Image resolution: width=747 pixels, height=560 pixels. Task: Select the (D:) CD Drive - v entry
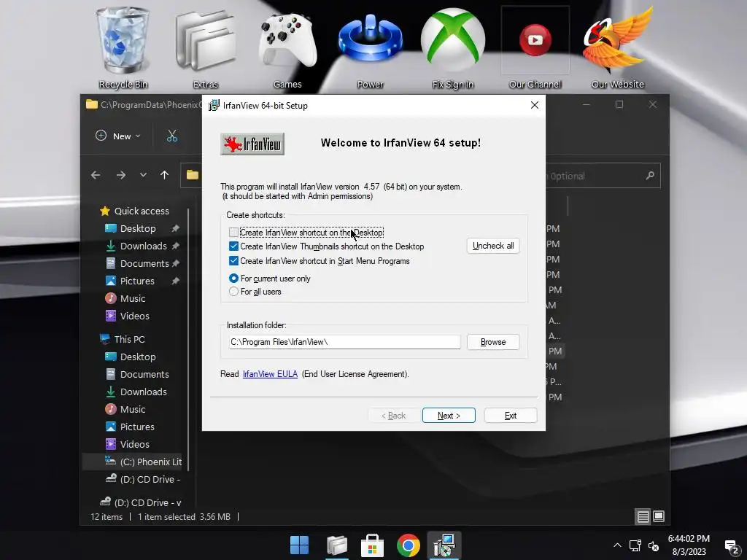[x=141, y=502]
